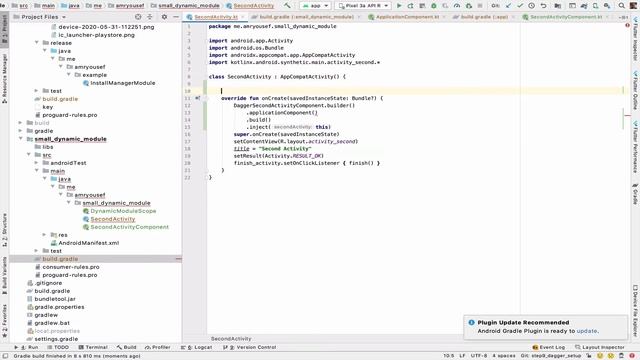Viewport: 640px width, 360px height.
Task: Toggle the Flutter Outline side panel
Action: [x=635, y=90]
